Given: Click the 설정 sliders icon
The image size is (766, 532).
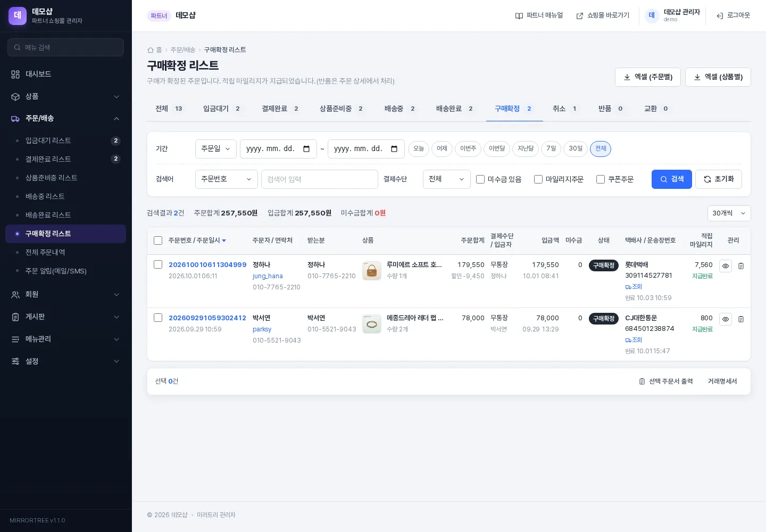Looking at the screenshot, I should click(x=15, y=362).
